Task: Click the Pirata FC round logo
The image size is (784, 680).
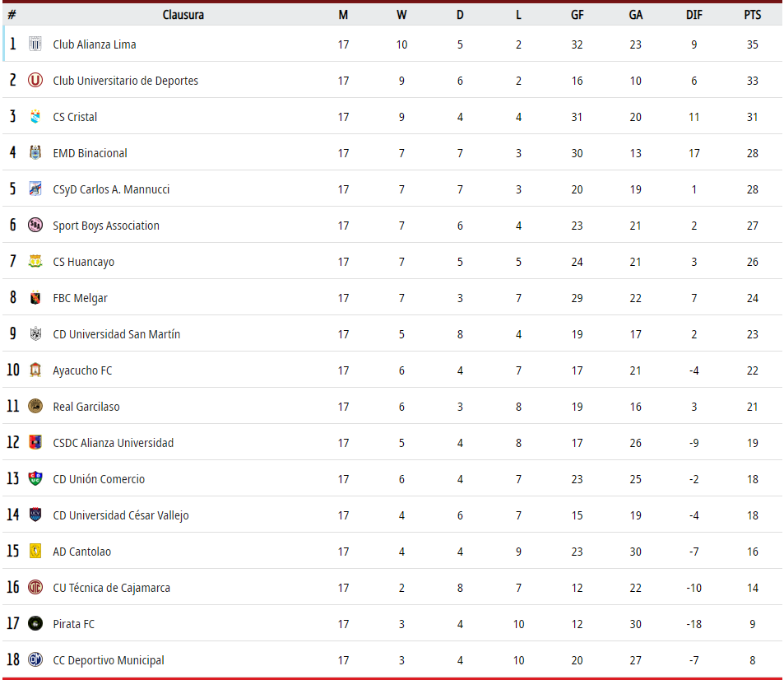Action: (35, 623)
